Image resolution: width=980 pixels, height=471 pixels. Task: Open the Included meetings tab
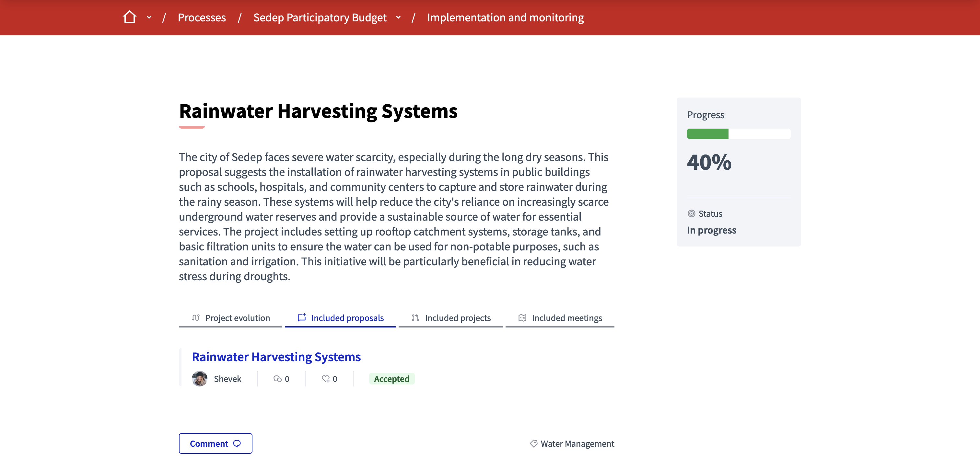(x=566, y=318)
